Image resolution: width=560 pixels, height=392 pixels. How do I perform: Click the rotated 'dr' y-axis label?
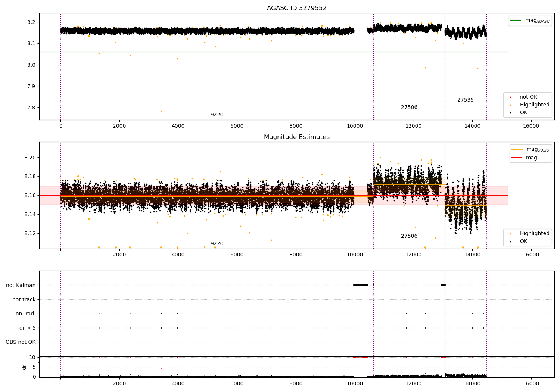coord(24,367)
